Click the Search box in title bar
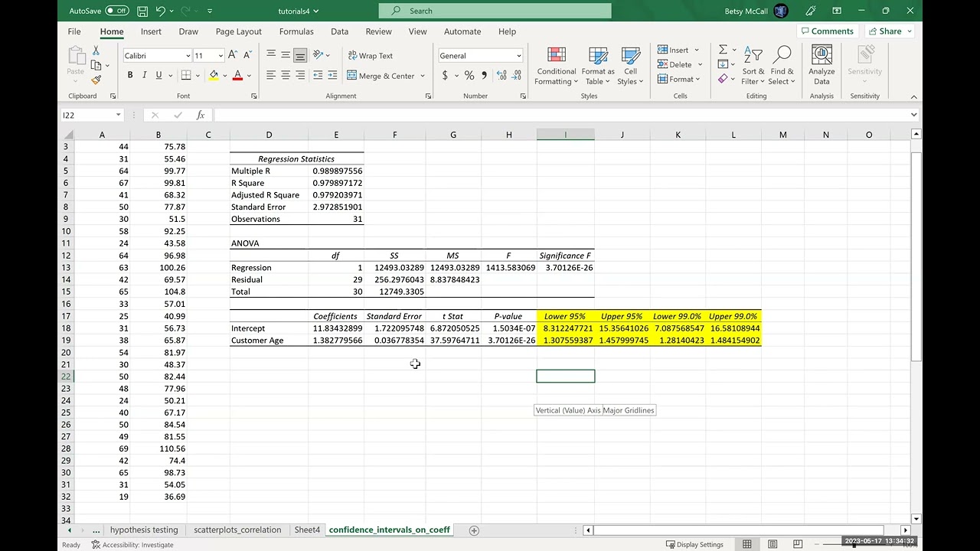This screenshot has width=980, height=551. (495, 11)
